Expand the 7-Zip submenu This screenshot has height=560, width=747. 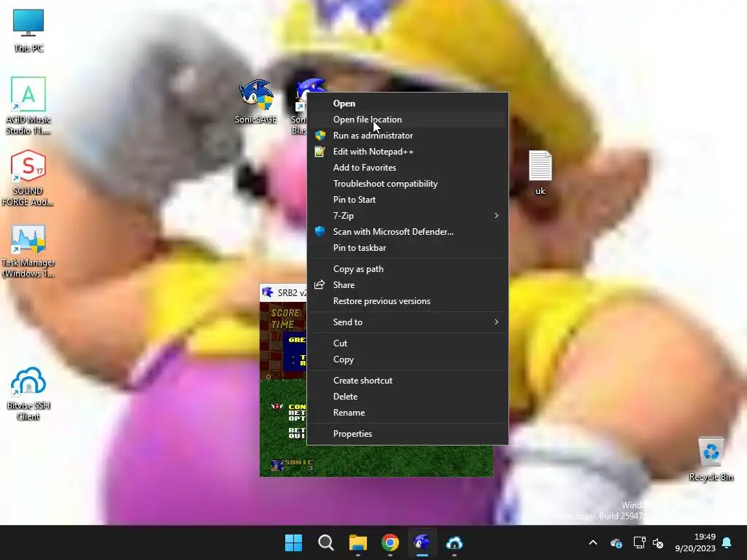point(407,216)
